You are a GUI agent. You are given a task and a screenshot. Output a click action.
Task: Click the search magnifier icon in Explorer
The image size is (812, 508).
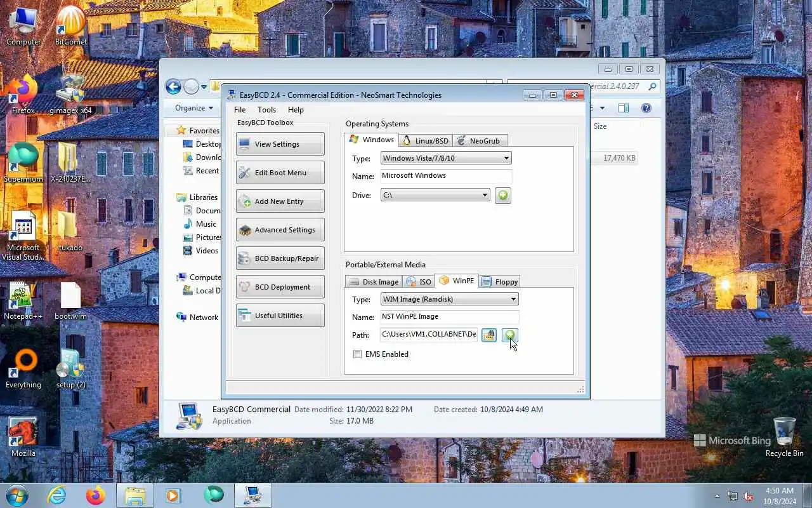652,86
